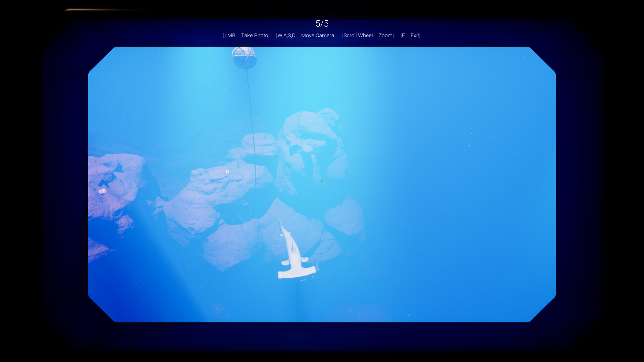This screenshot has width=644, height=362.
Task: Click the [LMB = Take Photo] instruction
Action: pyautogui.click(x=247, y=35)
